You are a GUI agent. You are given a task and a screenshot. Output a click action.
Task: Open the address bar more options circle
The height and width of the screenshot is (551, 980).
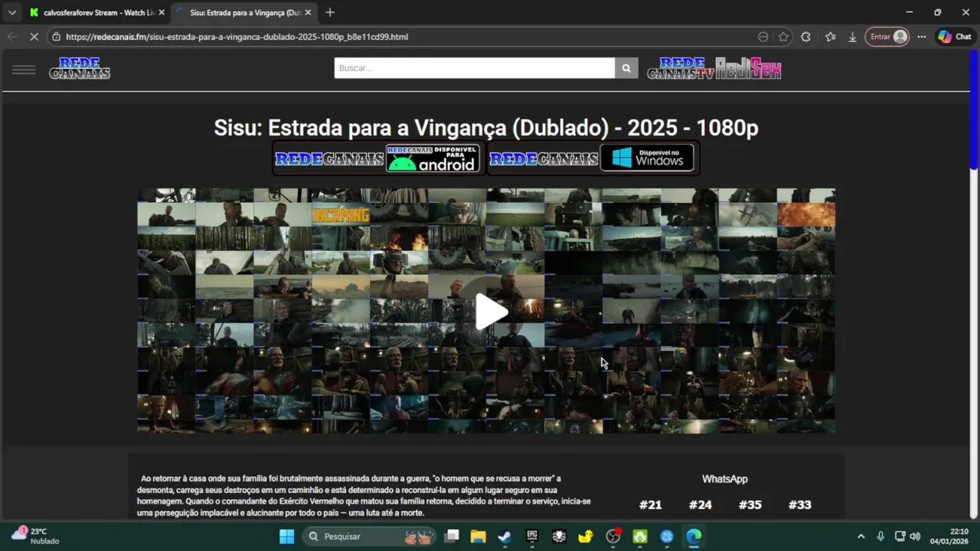(x=763, y=37)
